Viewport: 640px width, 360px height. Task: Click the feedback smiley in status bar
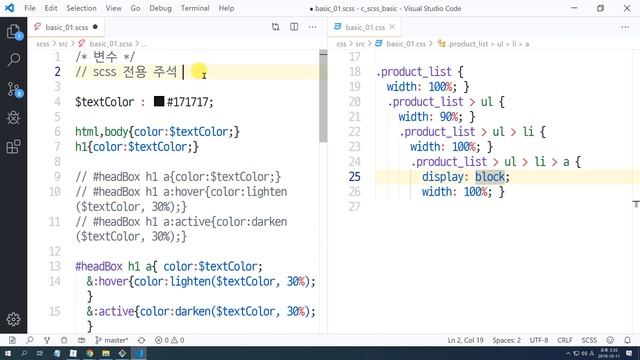point(610,340)
